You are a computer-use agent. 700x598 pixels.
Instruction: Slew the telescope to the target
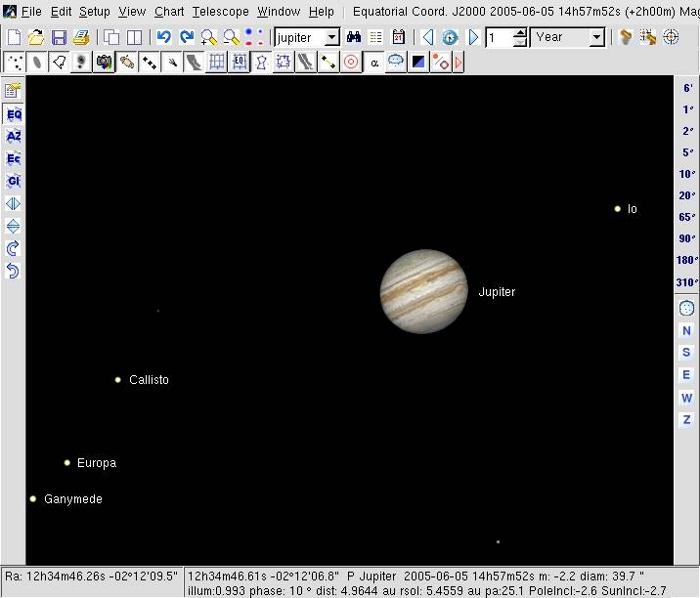(648, 37)
